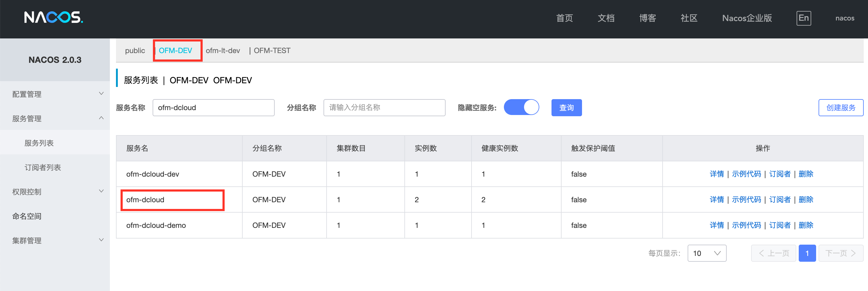Click the 上一页 pagination button
Screen dimensions: 868x291
[773, 253]
